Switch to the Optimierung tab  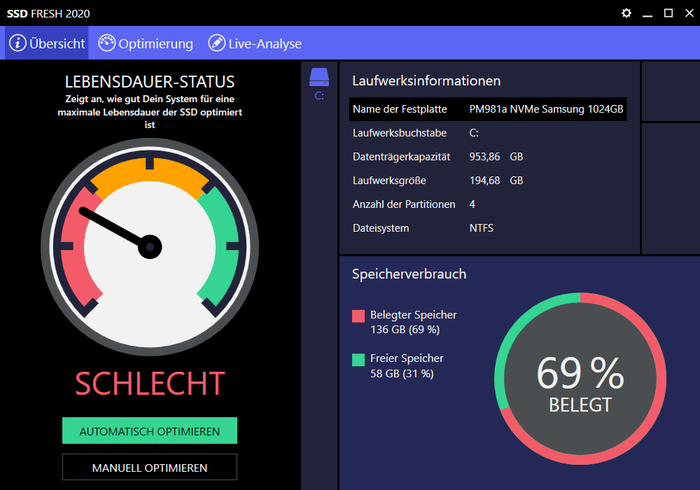pyautogui.click(x=146, y=43)
